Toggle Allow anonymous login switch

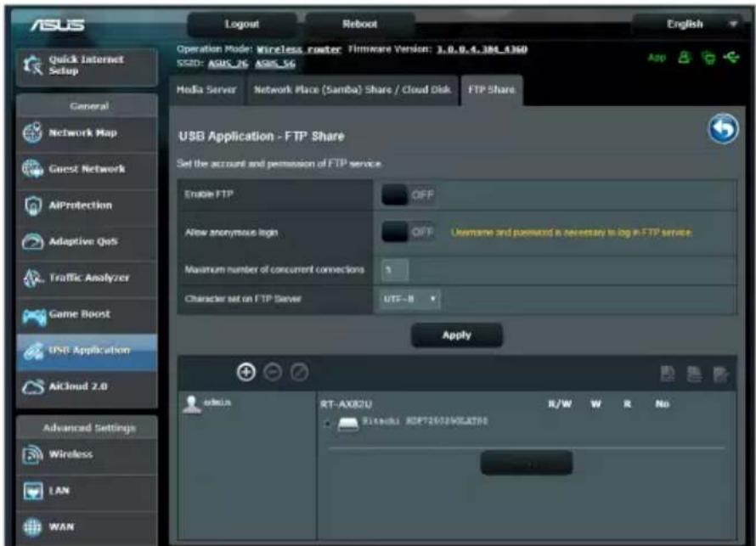click(x=408, y=233)
